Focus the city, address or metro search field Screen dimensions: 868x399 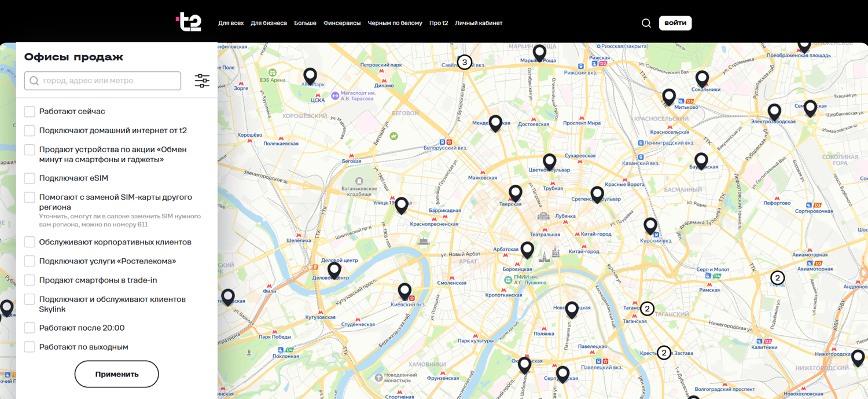(x=102, y=80)
